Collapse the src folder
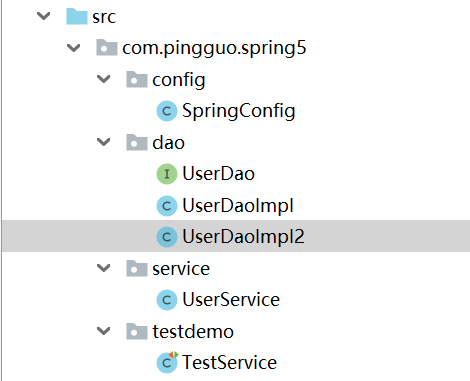The height and width of the screenshot is (381, 470). click(44, 16)
